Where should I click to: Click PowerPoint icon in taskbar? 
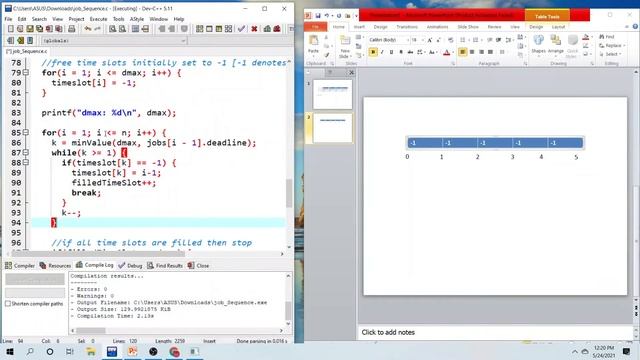coord(133,351)
